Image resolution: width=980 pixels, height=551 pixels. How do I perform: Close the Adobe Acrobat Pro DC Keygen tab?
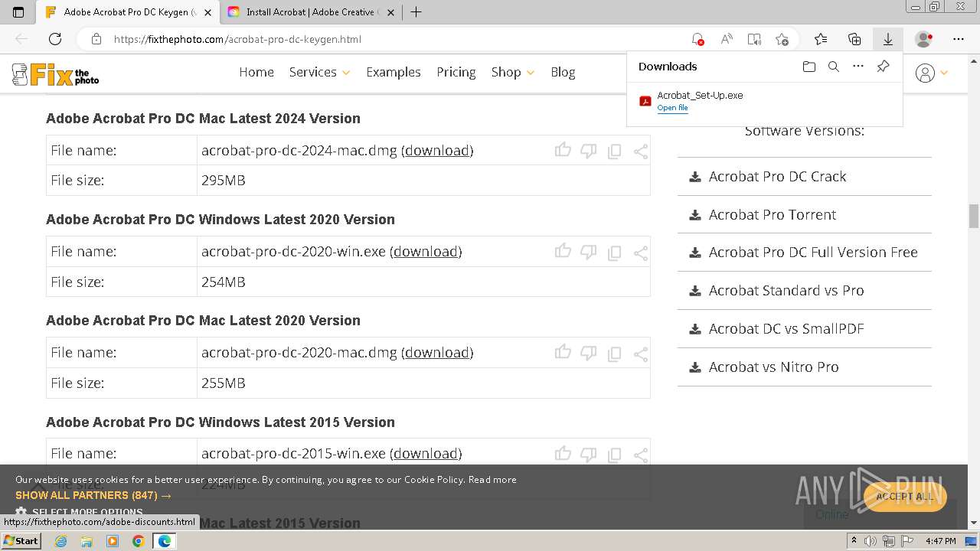[207, 12]
